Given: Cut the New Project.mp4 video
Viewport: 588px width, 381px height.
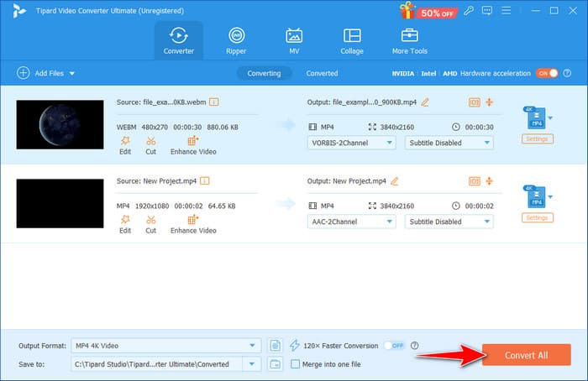Looking at the screenshot, I should point(150,225).
